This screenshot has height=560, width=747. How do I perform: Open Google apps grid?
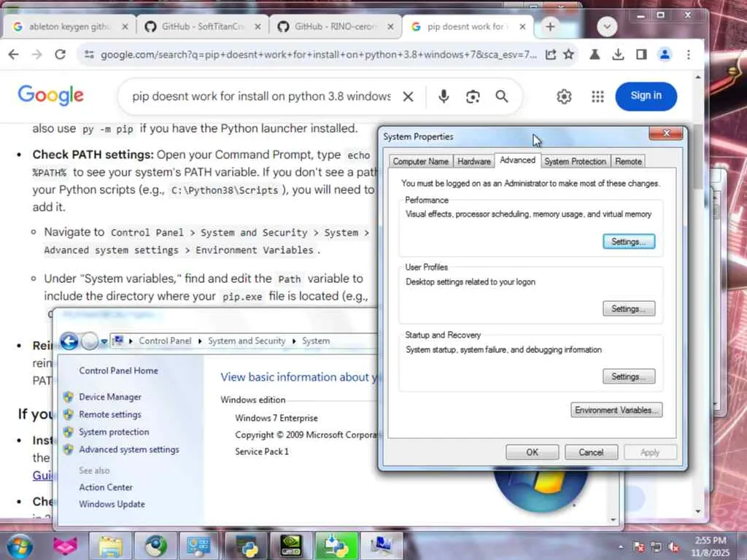(x=597, y=97)
